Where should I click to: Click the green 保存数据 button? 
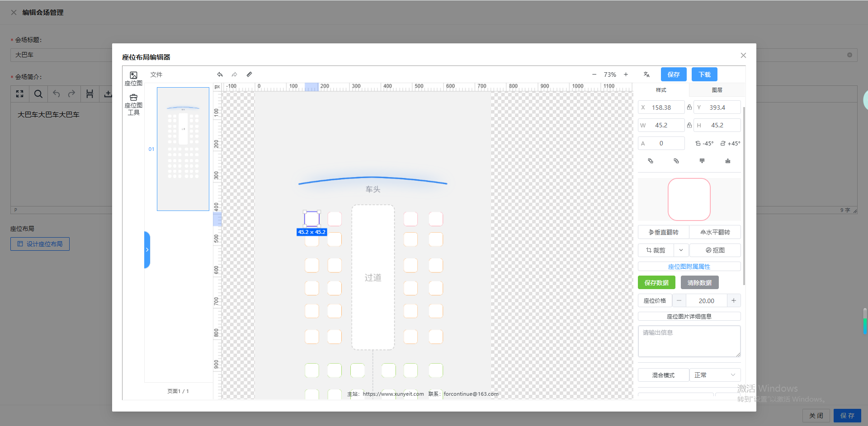point(656,283)
